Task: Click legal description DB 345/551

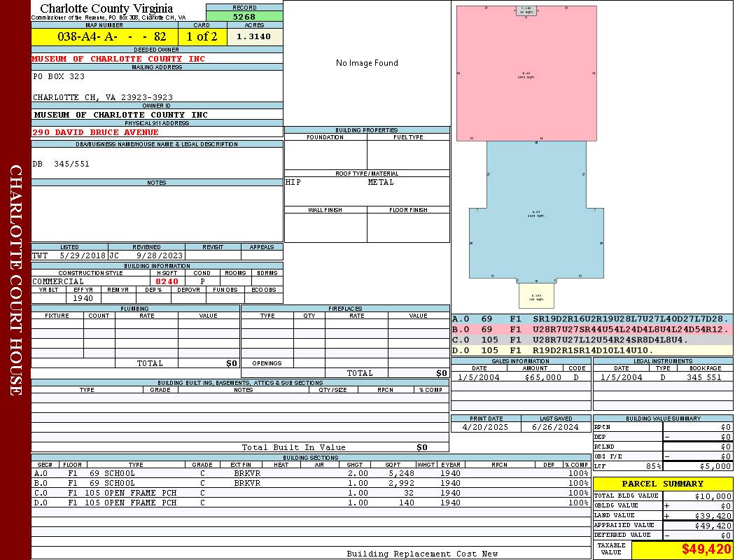Action: [x=61, y=164]
